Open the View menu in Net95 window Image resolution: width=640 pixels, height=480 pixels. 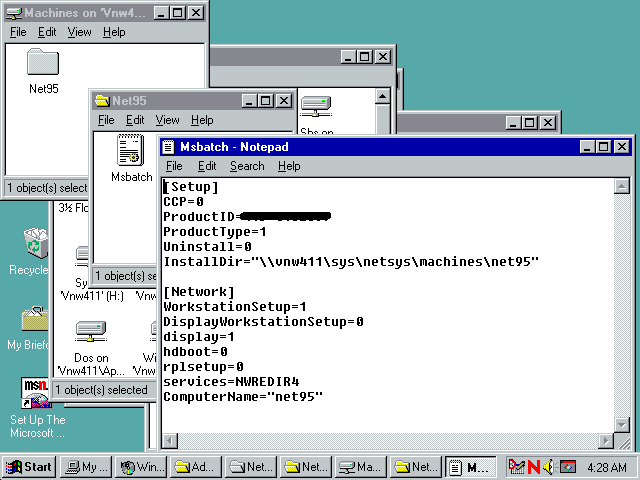(167, 120)
